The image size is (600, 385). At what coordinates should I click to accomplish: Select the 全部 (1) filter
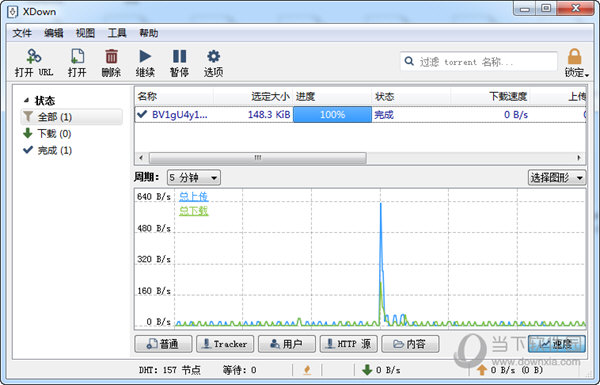pos(72,117)
